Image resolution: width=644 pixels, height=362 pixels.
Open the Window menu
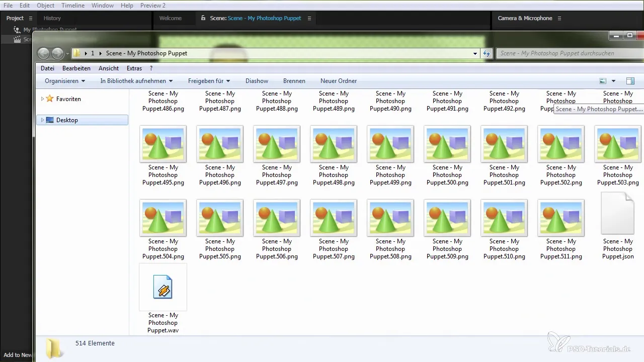102,5
